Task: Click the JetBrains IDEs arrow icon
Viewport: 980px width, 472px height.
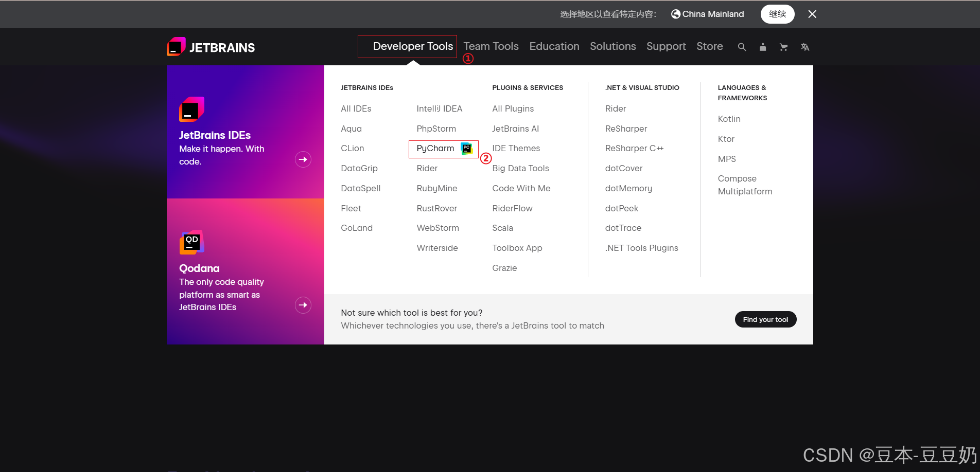Action: tap(303, 159)
